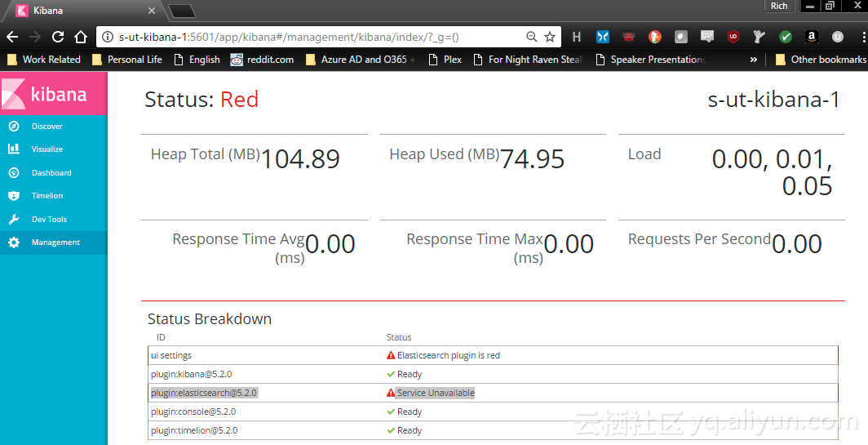Open Azure AD and O365 bookmark folder
The image size is (868, 445).
coord(361,60)
